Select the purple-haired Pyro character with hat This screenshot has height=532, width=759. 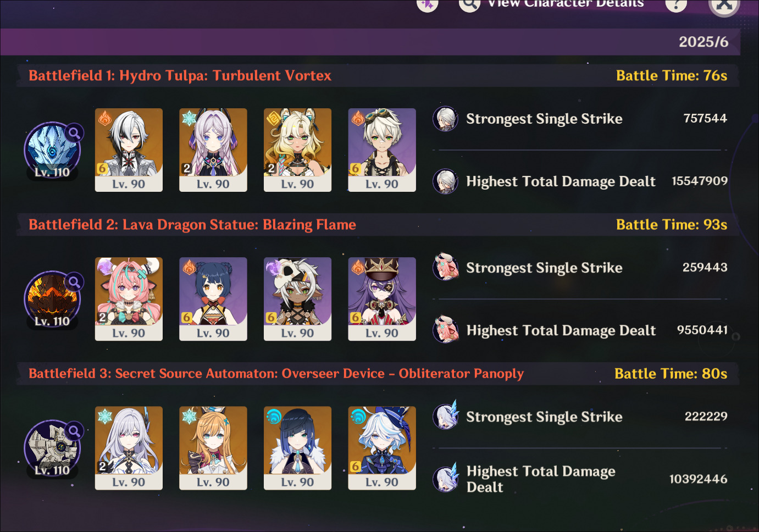click(x=382, y=299)
